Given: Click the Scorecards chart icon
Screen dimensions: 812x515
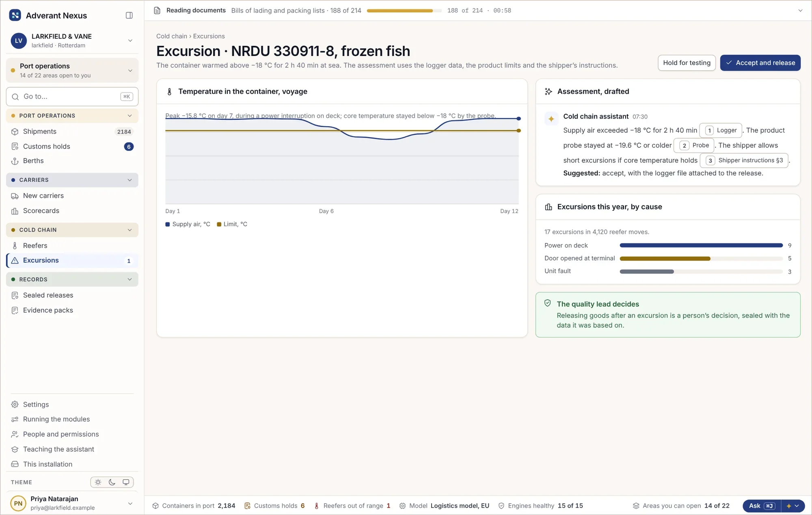Looking at the screenshot, I should click(15, 211).
